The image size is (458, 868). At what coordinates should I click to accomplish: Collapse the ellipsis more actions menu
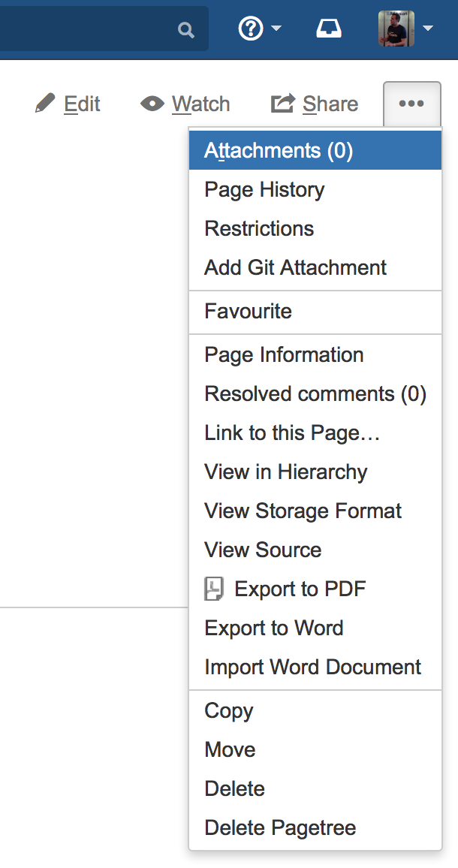coord(412,104)
